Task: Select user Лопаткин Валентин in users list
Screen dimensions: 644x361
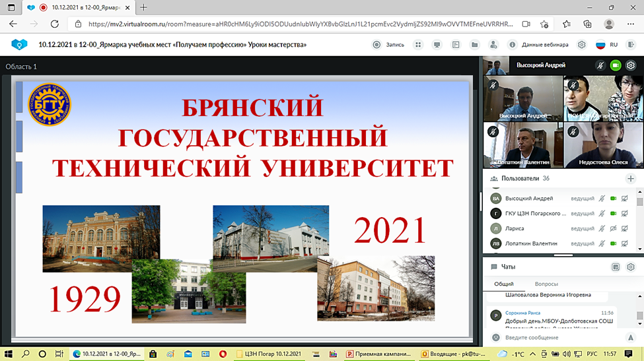Action: coord(531,244)
